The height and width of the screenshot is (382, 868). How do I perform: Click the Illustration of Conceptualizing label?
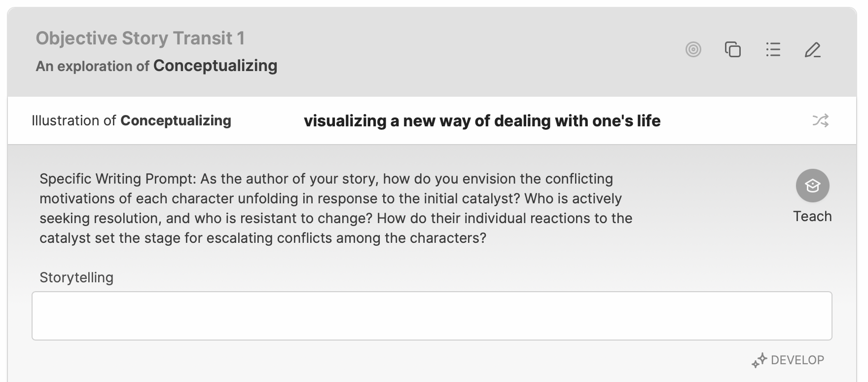(x=131, y=120)
